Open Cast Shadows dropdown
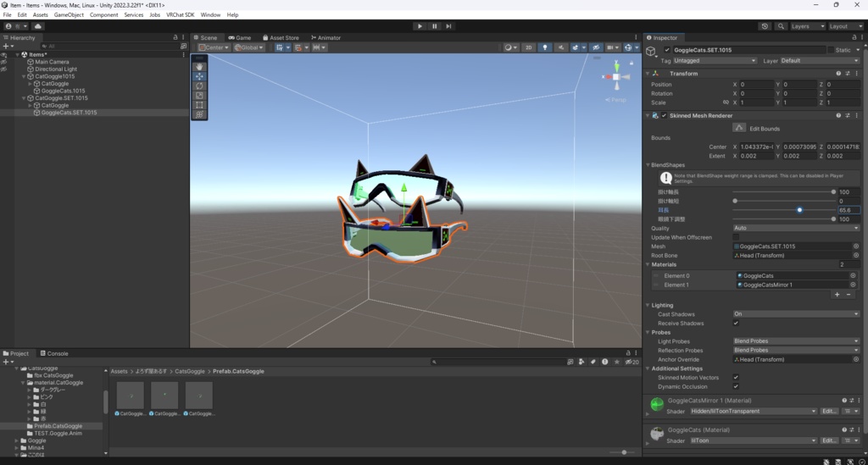The image size is (868, 465). click(796, 313)
